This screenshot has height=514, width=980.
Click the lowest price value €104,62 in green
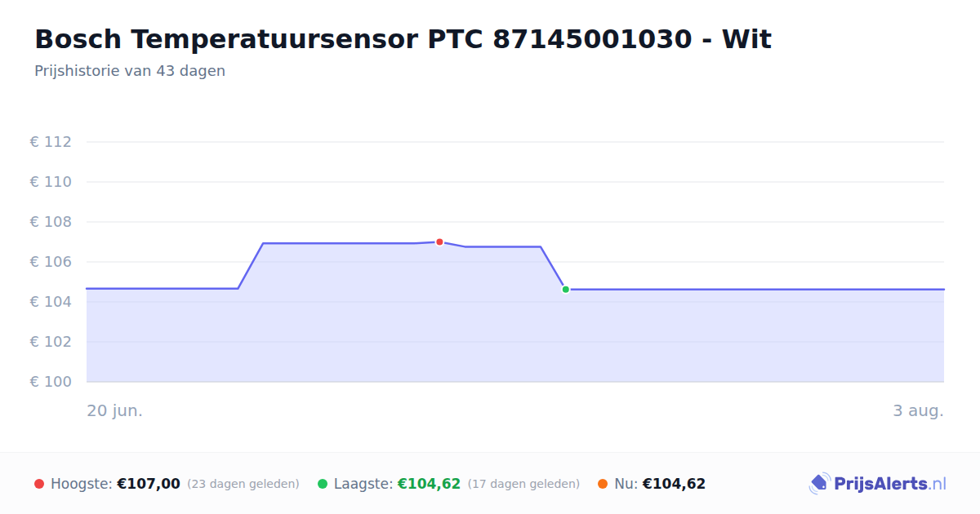(429, 484)
